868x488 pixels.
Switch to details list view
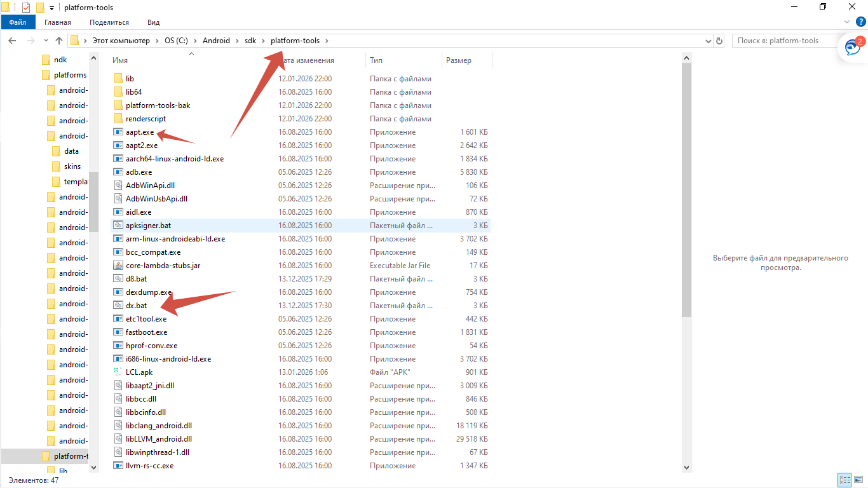point(844,480)
